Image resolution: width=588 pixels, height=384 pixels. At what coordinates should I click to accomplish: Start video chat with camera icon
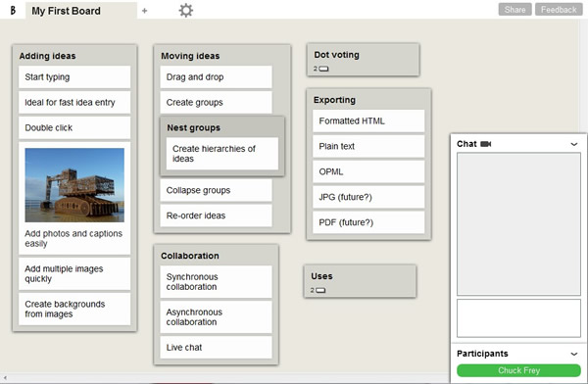coord(486,144)
